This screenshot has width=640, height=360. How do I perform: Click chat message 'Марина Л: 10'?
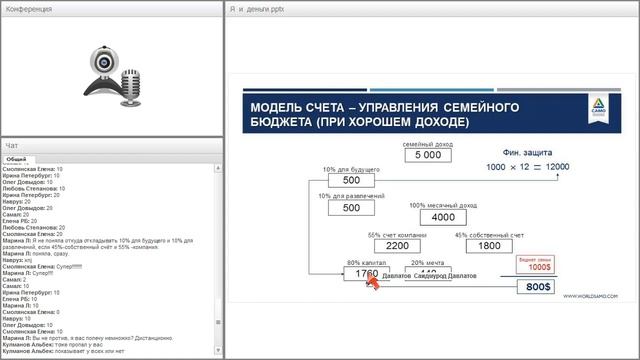21,305
